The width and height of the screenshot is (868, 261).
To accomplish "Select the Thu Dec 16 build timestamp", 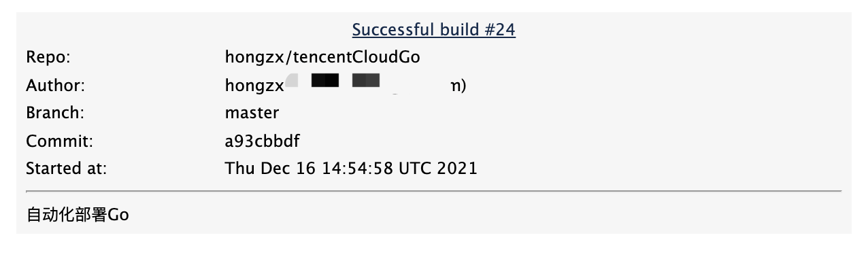I will coord(351,168).
